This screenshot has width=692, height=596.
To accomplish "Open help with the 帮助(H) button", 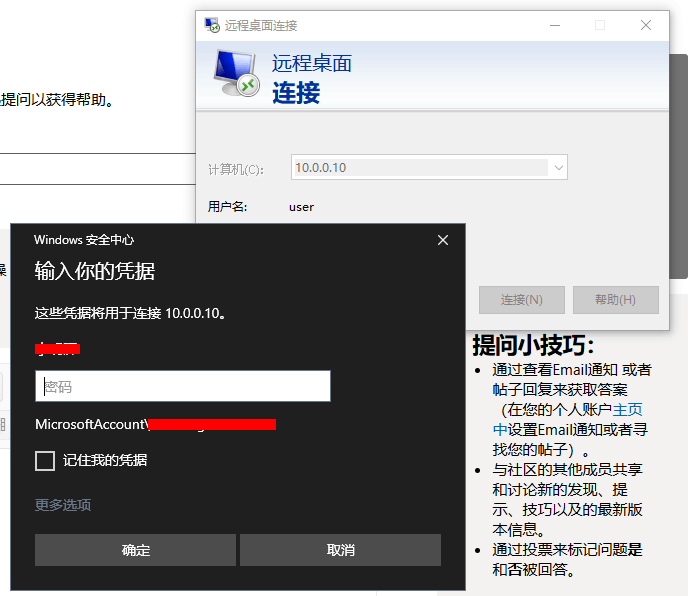I will [615, 300].
